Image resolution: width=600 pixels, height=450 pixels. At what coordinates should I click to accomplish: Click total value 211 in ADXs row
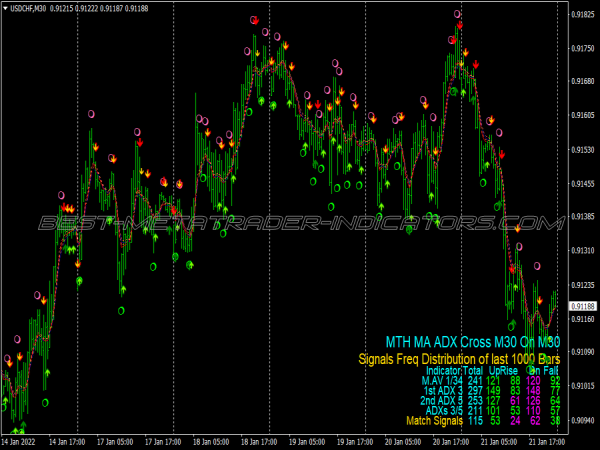pos(475,411)
